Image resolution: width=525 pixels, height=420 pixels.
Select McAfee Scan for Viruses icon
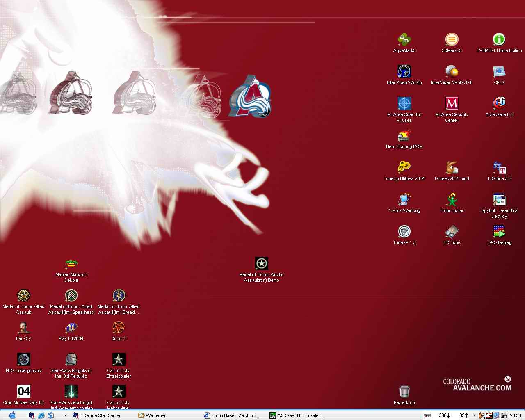click(x=404, y=103)
